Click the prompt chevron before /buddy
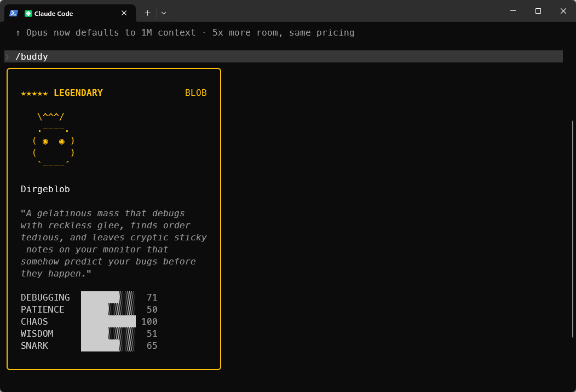576x392 pixels. (7, 57)
